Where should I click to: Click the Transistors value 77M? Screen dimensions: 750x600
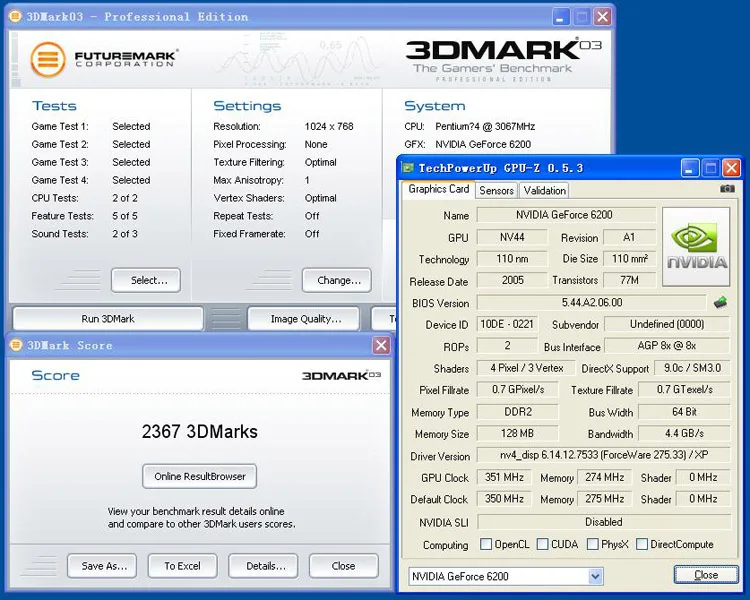click(x=629, y=280)
